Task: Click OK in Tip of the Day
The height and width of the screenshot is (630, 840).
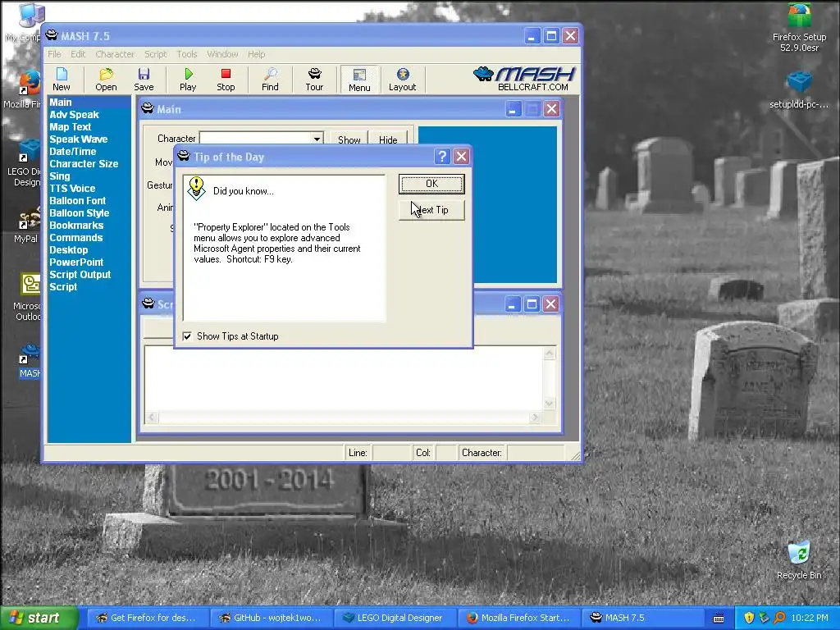Action: pos(431,184)
